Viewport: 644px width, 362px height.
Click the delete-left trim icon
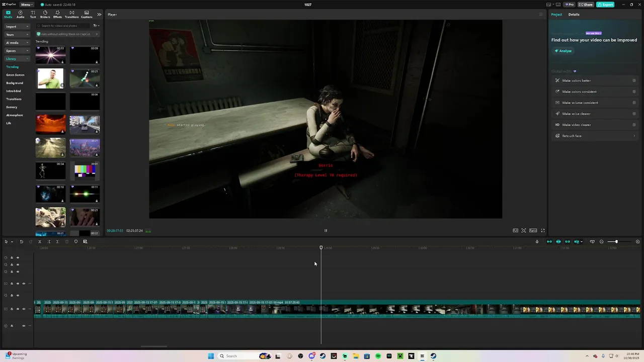coord(49,242)
